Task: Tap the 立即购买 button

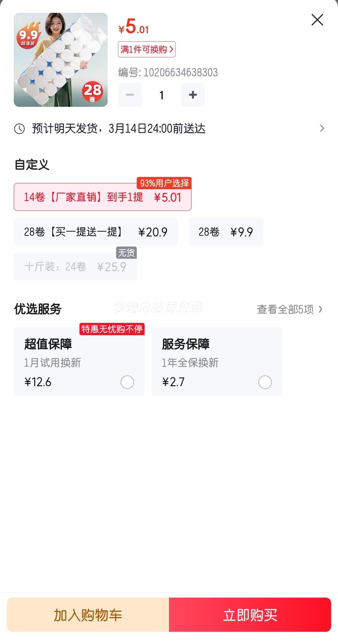Action: coord(250,615)
